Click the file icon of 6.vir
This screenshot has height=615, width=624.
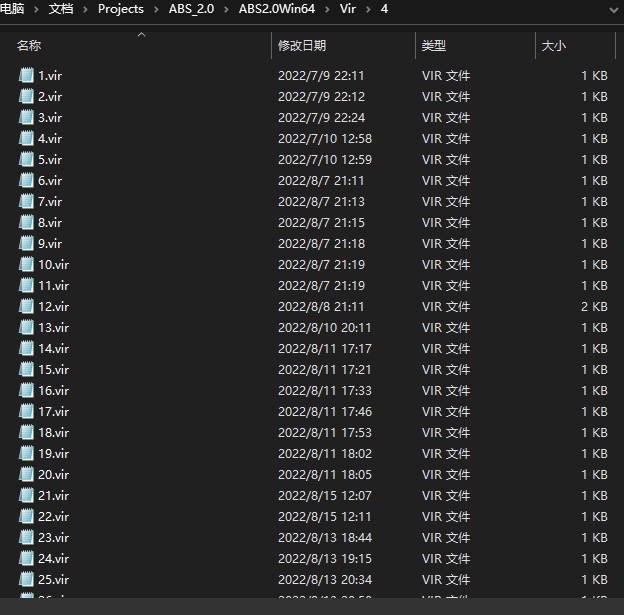[26, 180]
